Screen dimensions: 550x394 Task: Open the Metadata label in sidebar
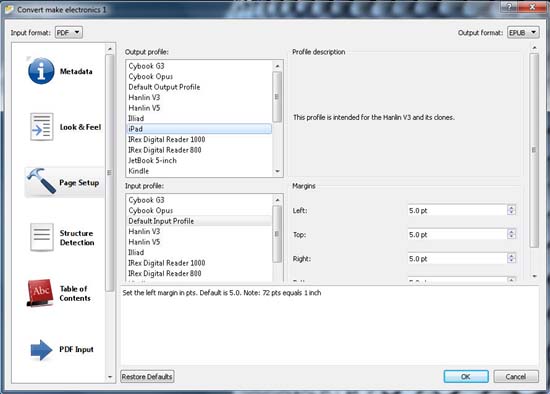76,72
